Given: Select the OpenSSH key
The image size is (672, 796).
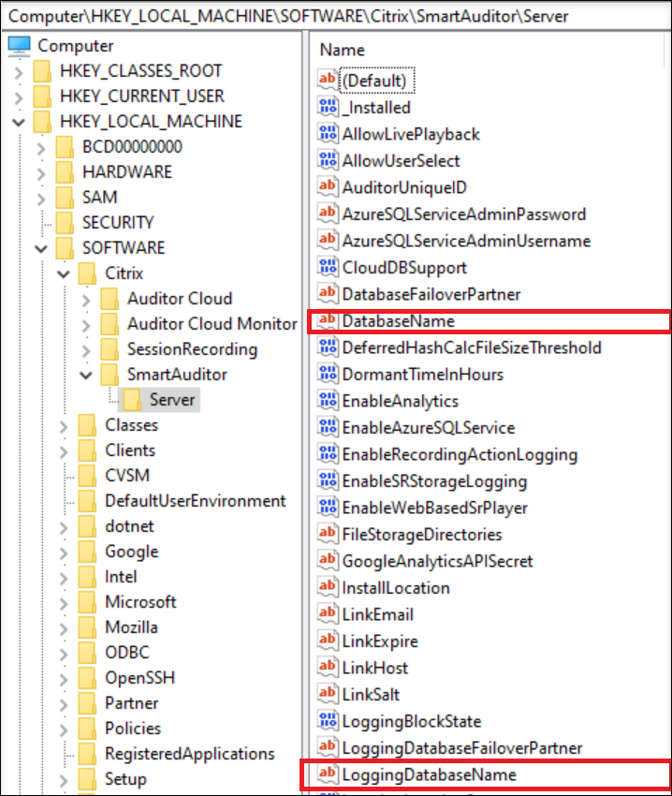Looking at the screenshot, I should [140, 678].
